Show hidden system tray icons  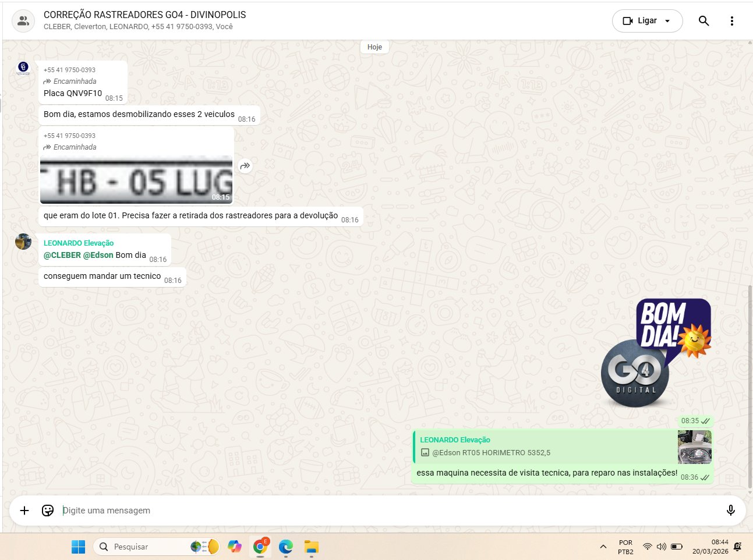tap(603, 547)
